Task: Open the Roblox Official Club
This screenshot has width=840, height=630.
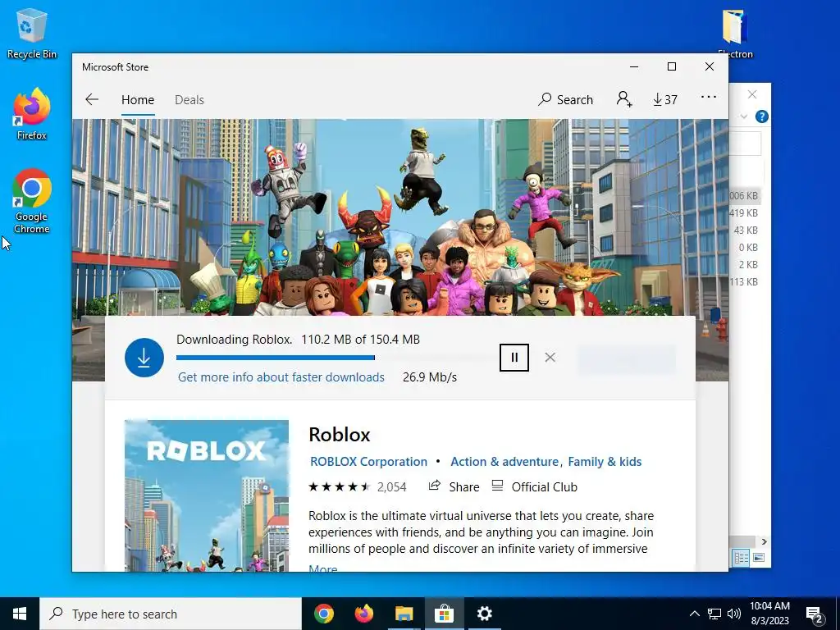Action: pos(535,487)
